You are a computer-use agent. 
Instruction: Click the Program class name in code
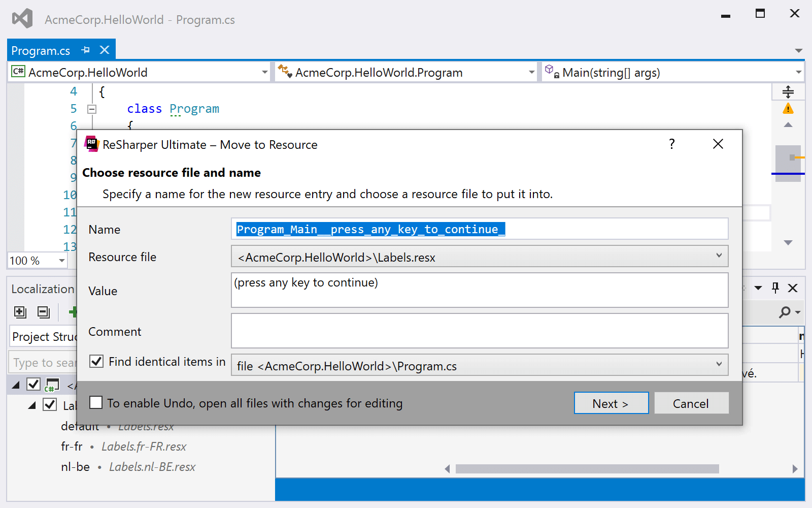pyautogui.click(x=194, y=109)
